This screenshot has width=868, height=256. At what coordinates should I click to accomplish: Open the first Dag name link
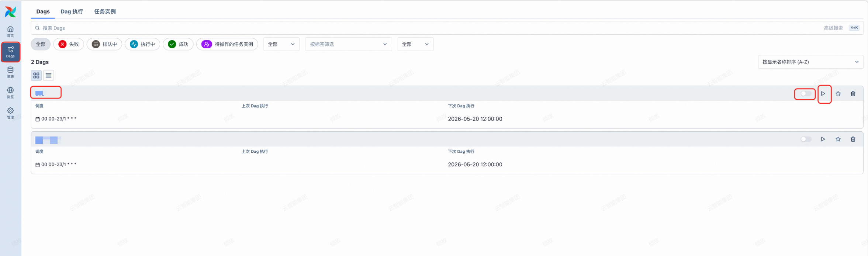click(x=40, y=93)
